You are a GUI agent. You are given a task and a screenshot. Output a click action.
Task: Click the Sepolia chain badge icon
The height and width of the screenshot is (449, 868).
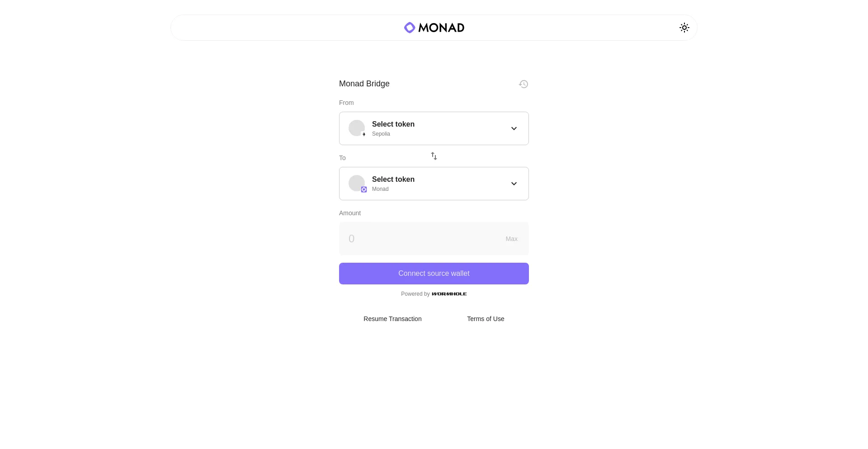[x=364, y=134]
